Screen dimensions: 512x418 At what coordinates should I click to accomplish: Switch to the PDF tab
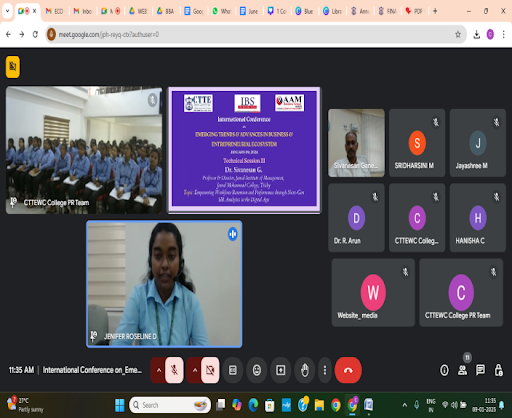pos(414,11)
